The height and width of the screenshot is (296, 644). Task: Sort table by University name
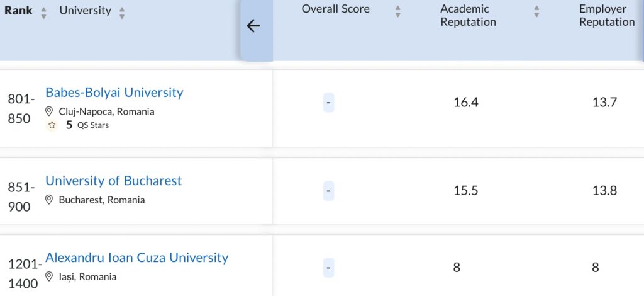[x=121, y=13]
